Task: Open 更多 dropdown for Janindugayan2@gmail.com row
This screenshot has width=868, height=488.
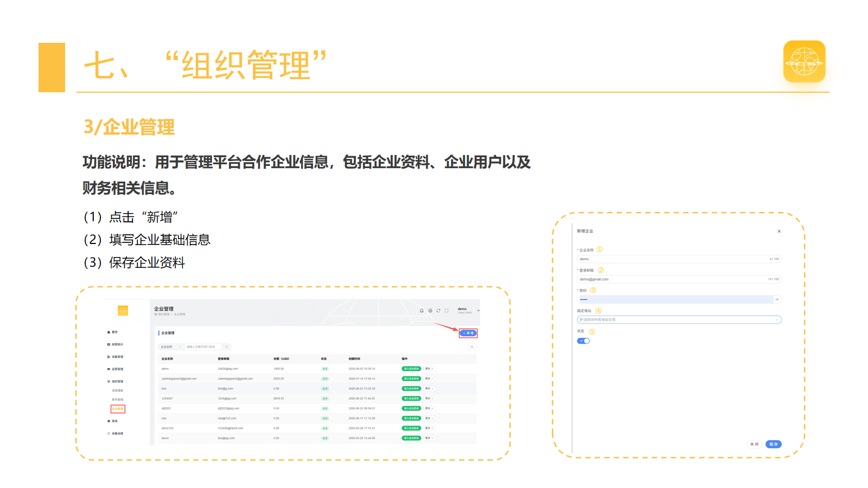Action: 429,378
